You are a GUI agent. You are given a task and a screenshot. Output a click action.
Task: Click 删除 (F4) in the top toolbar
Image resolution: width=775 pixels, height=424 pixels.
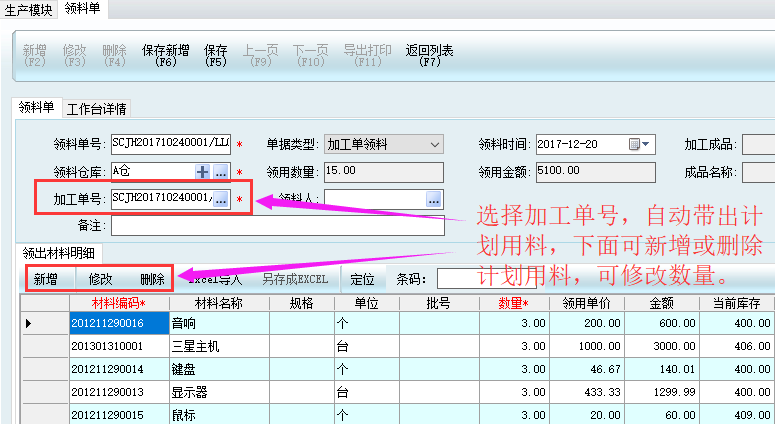114,55
